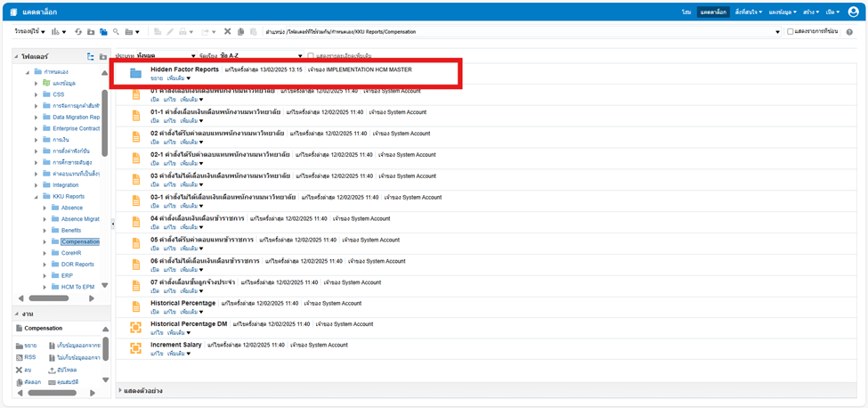Click Expand link under Hidden Factor Reports
Screen dimensions: 868x408
coord(156,78)
